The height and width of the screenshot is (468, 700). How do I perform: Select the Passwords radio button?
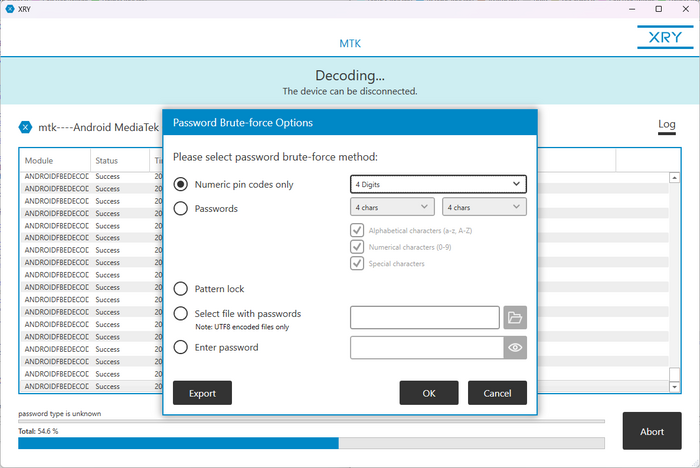(181, 209)
